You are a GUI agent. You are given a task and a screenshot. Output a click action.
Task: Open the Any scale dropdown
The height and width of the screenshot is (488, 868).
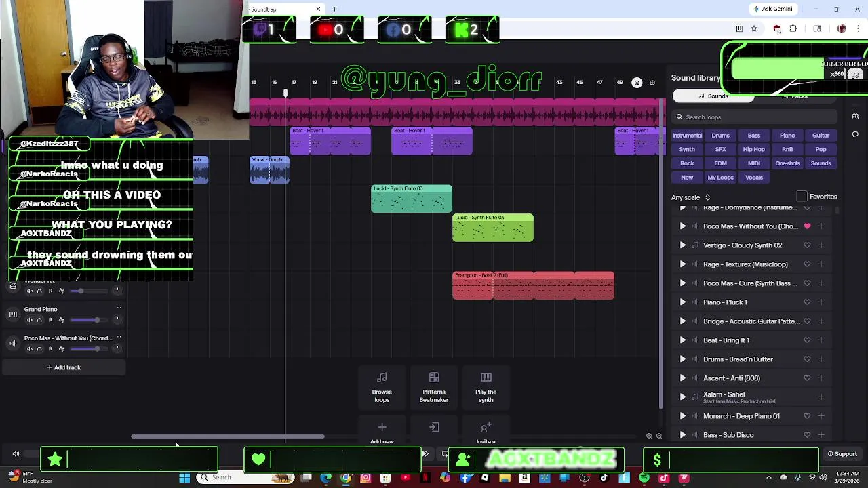pos(690,197)
